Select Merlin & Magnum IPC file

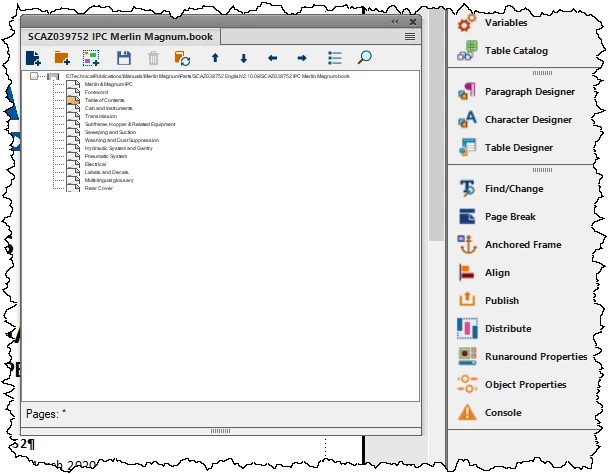(108, 84)
